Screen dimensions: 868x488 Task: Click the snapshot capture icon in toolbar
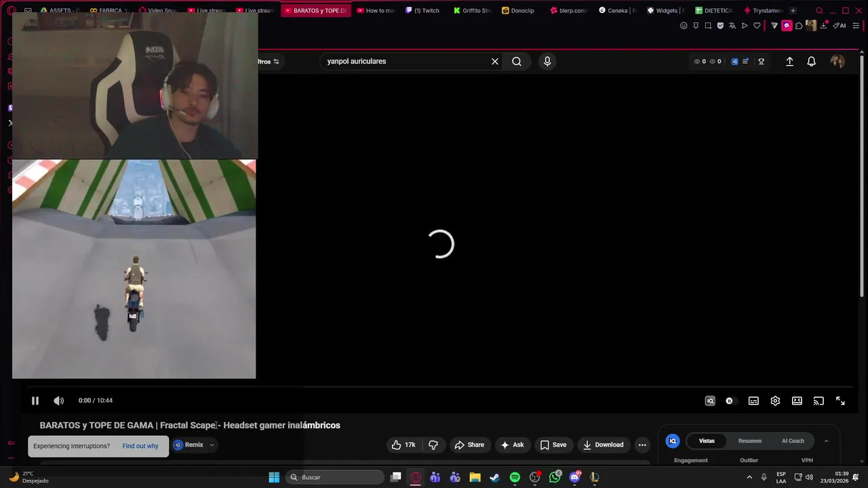pos(708,26)
